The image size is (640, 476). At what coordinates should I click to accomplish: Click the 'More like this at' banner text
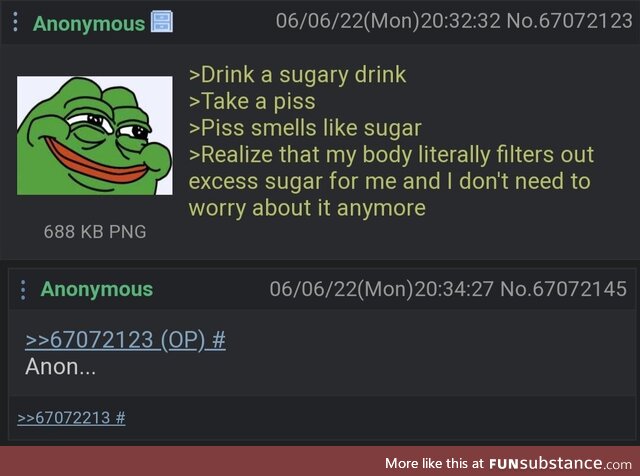tap(434, 463)
